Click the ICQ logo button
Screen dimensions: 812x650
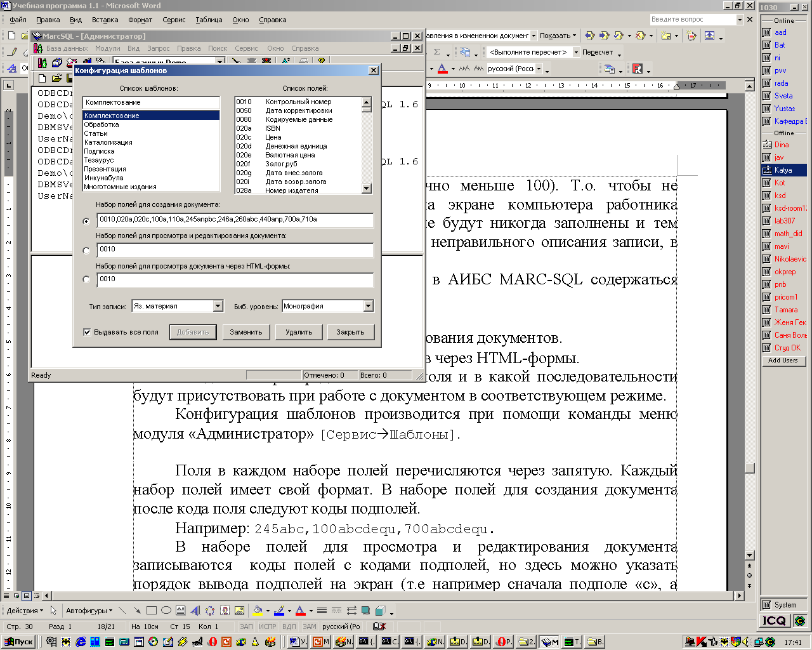coord(774,620)
